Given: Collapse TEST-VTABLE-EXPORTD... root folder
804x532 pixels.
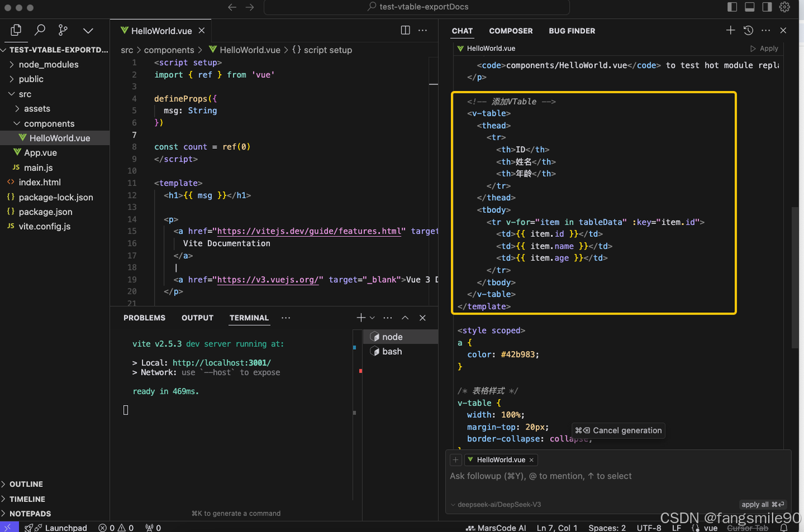Looking at the screenshot, I should (x=55, y=50).
